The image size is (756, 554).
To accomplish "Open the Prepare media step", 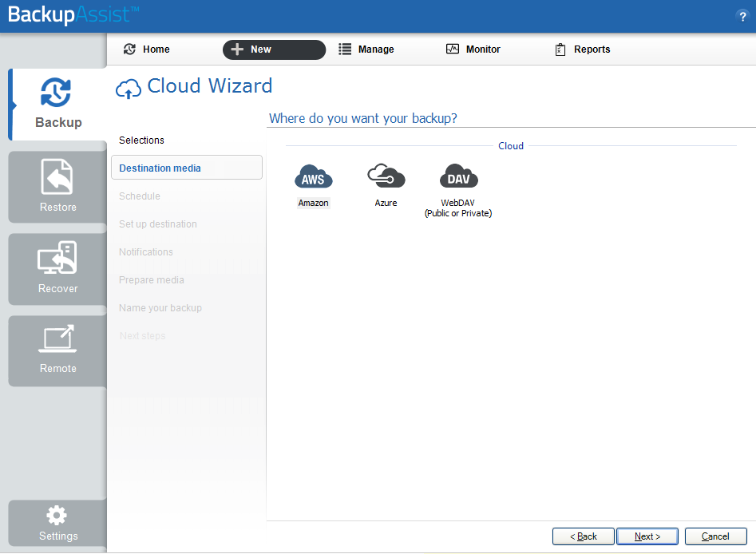I will [152, 280].
